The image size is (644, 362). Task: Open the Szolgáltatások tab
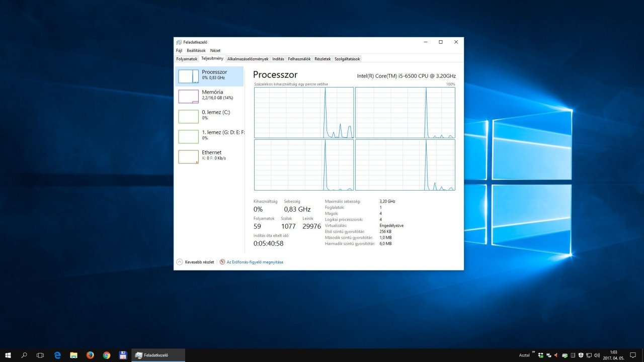tap(347, 59)
